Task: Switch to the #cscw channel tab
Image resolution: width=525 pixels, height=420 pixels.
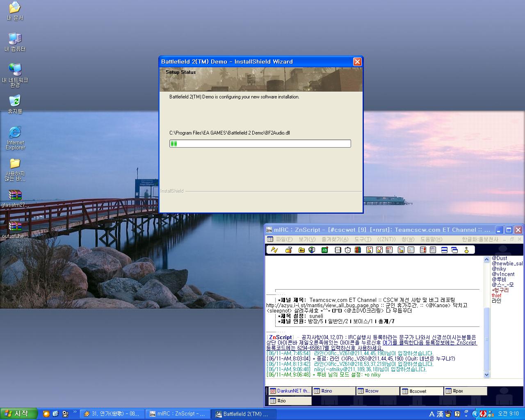Action: click(x=378, y=391)
